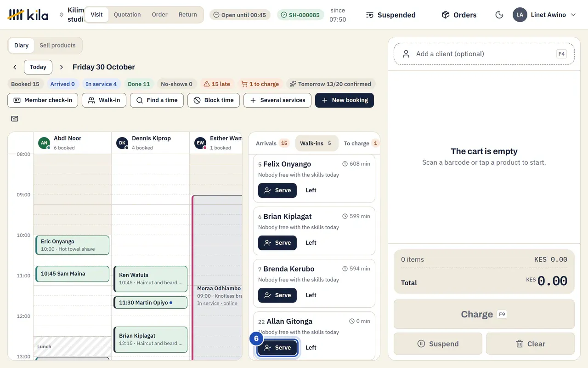Switch to Sell products view

(57, 46)
